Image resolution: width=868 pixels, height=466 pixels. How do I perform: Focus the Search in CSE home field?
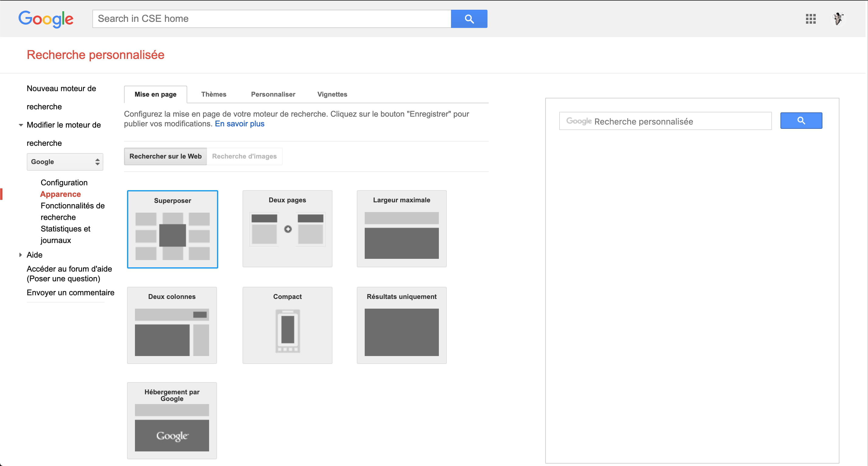[272, 19]
